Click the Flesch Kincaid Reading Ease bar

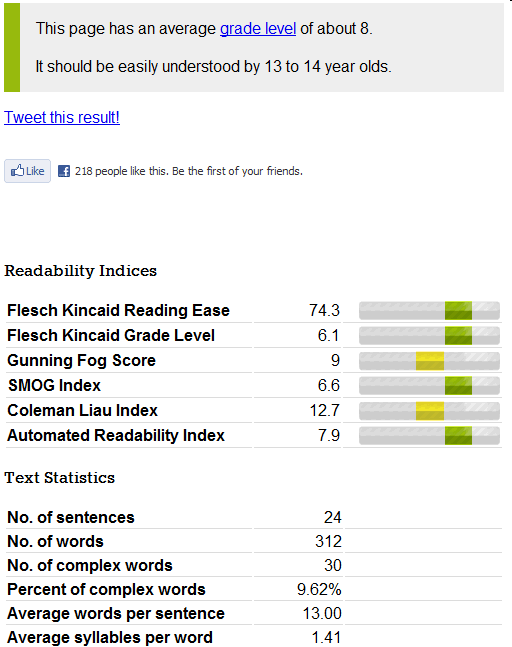(429, 311)
